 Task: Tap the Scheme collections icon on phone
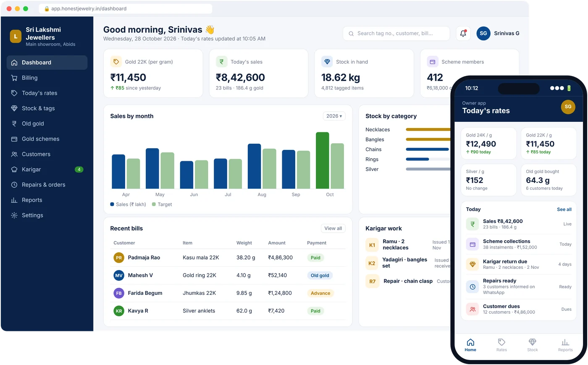click(472, 244)
